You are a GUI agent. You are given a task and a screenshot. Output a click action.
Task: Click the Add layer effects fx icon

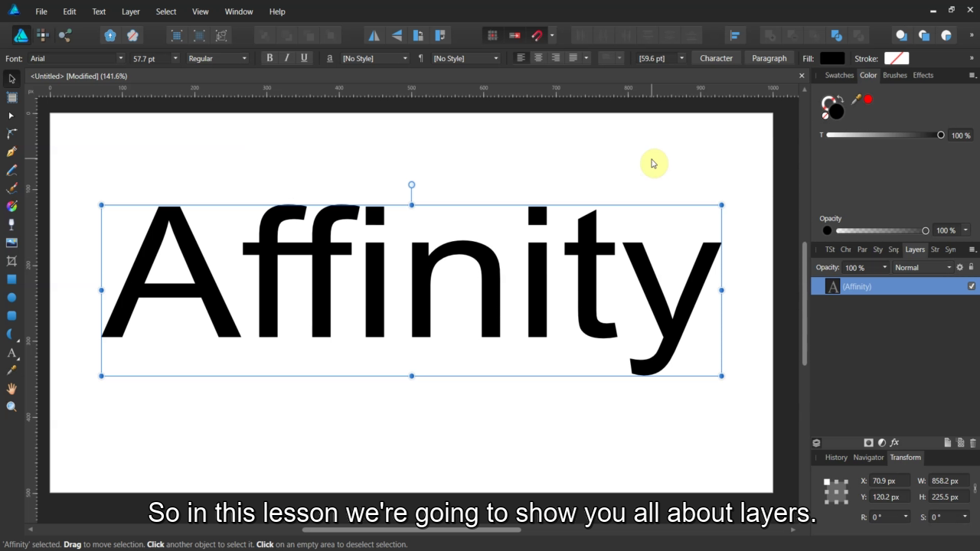(894, 442)
